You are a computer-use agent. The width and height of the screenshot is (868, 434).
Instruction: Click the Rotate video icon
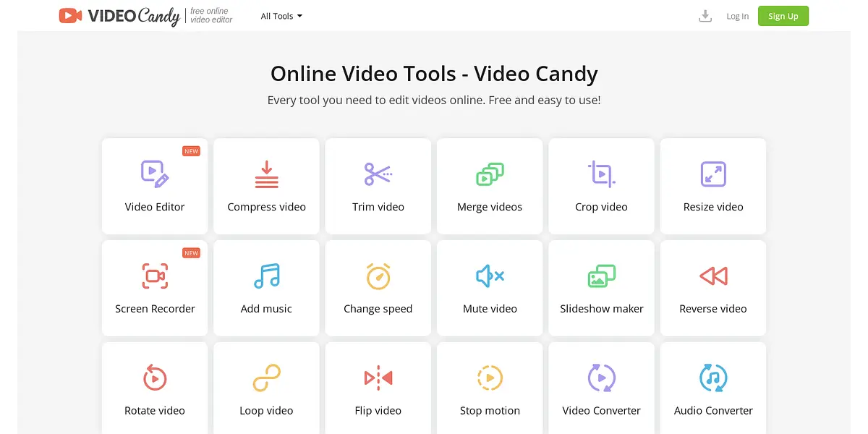point(155,378)
